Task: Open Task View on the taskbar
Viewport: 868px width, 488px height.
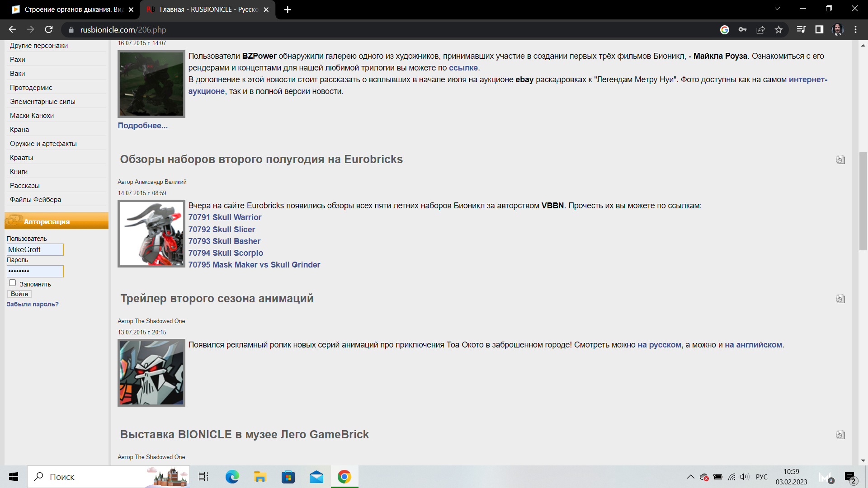Action: coord(203,477)
